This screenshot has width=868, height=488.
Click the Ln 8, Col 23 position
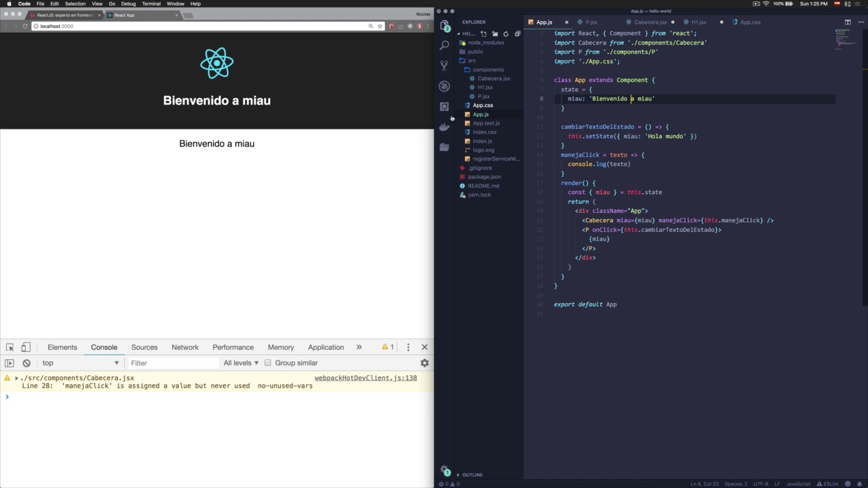[x=705, y=484]
